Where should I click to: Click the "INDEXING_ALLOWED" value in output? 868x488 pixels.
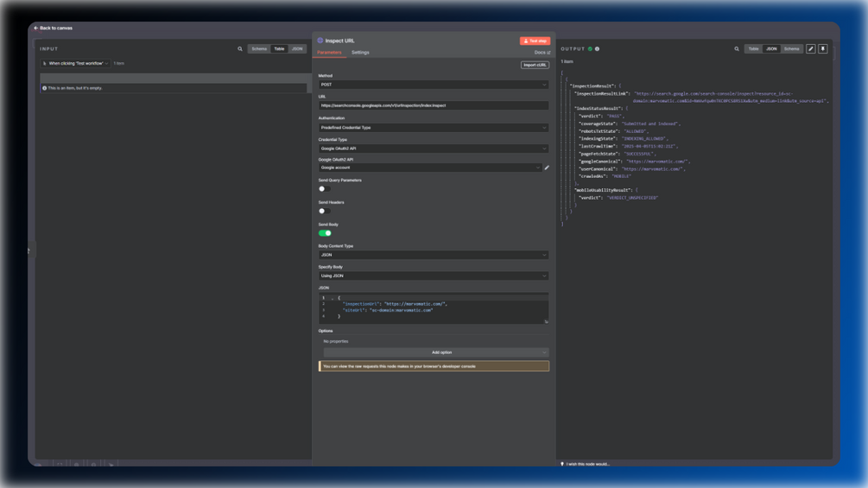(x=644, y=139)
